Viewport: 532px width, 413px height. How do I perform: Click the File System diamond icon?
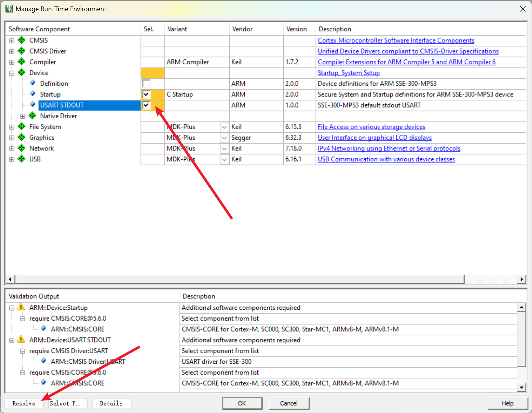(x=22, y=126)
